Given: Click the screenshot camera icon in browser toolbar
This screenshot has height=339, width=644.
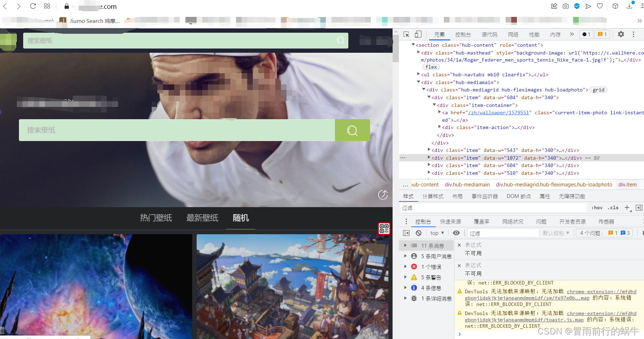Looking at the screenshot, I should coord(565,6).
